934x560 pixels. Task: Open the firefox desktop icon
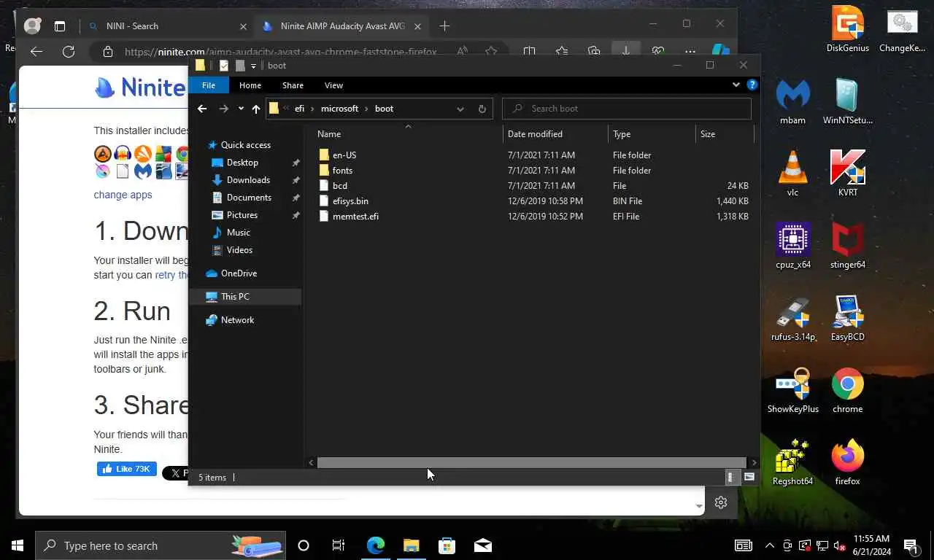pos(847,462)
